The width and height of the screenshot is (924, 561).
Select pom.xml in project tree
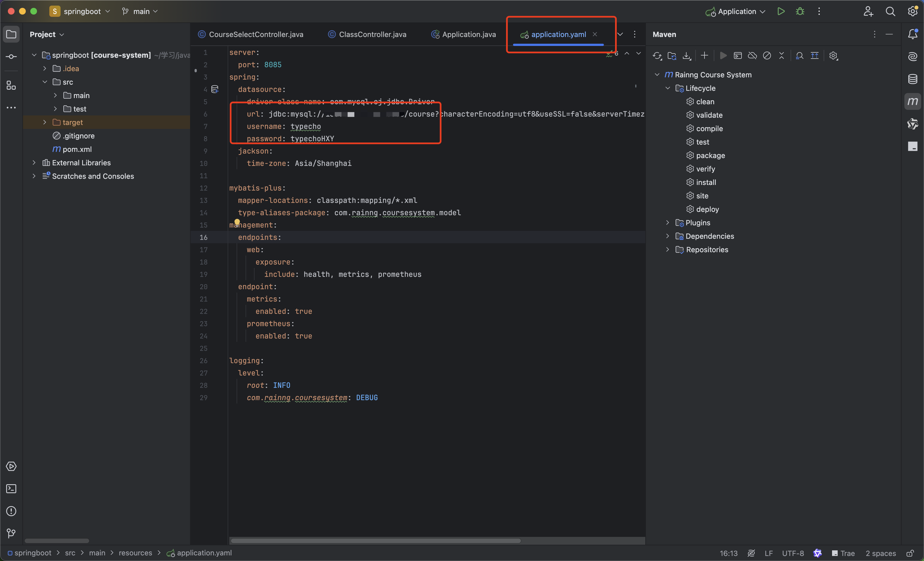(72, 149)
